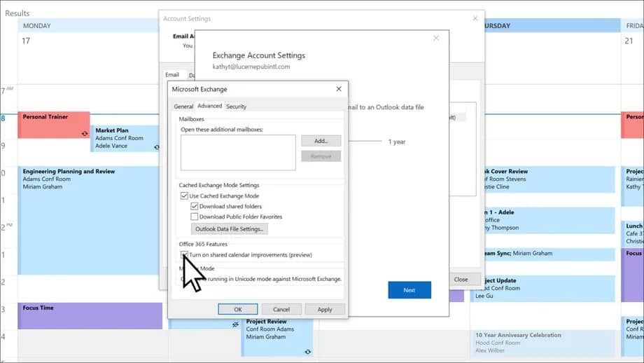
Task: Click recurrence icon on Market Plan event
Action: (156, 147)
